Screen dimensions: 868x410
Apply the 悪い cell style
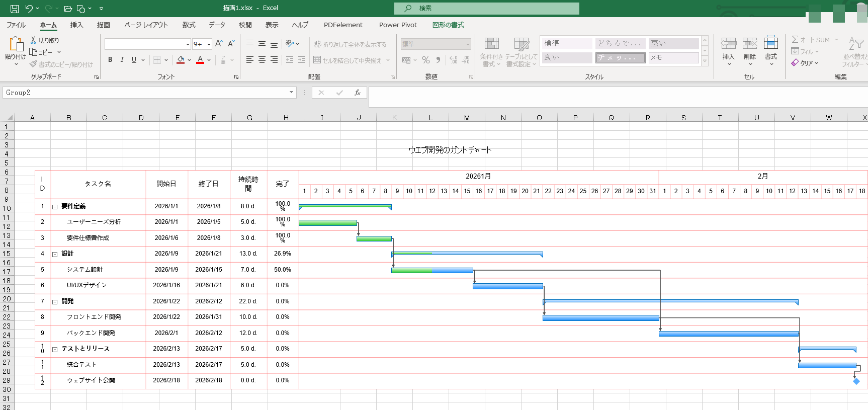pos(673,43)
